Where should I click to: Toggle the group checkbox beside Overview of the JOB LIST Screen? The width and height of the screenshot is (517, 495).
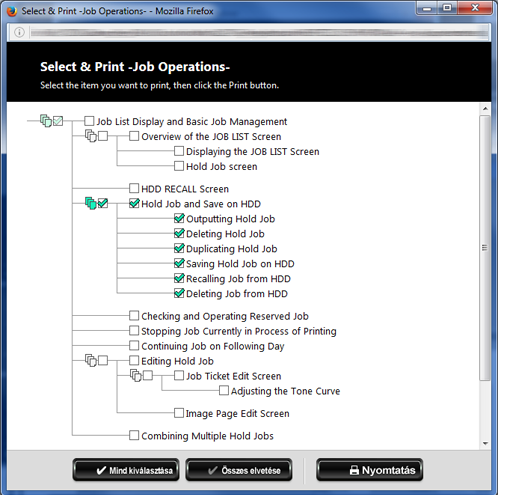tap(103, 136)
